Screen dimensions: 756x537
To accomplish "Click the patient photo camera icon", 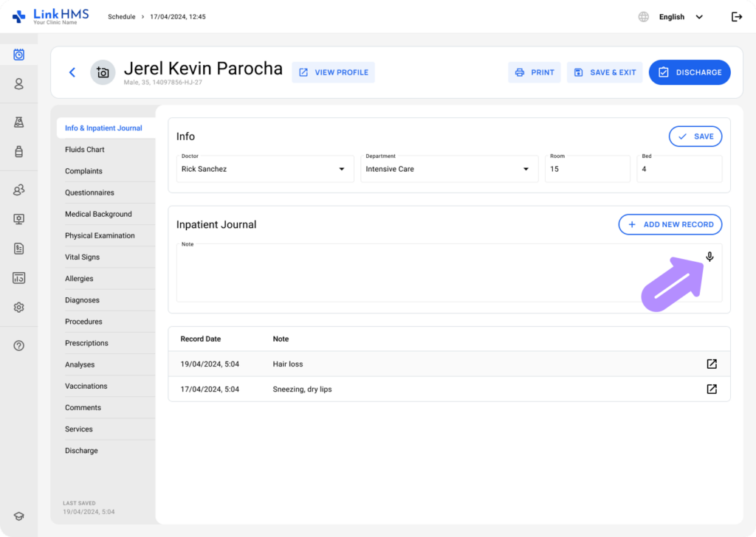I will coord(103,72).
